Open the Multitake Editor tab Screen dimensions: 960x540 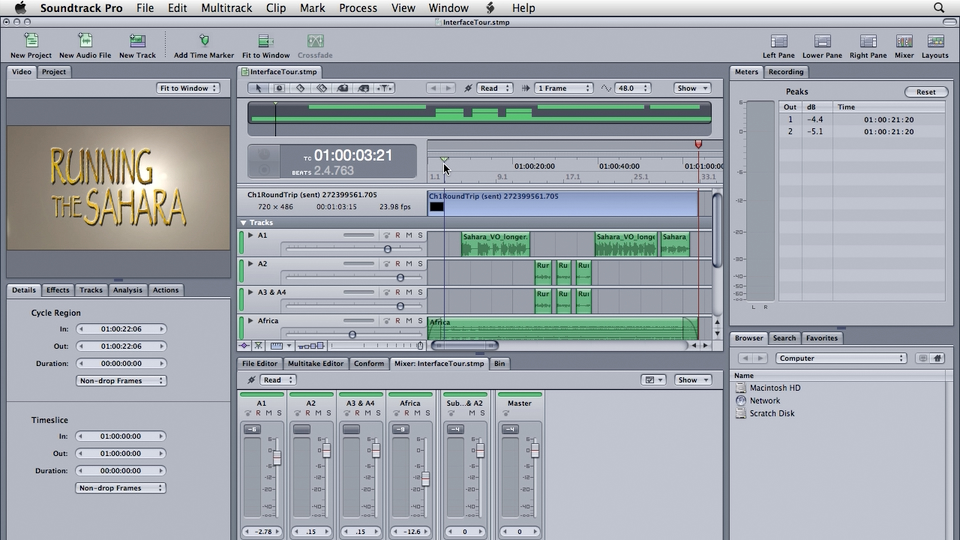[315, 364]
